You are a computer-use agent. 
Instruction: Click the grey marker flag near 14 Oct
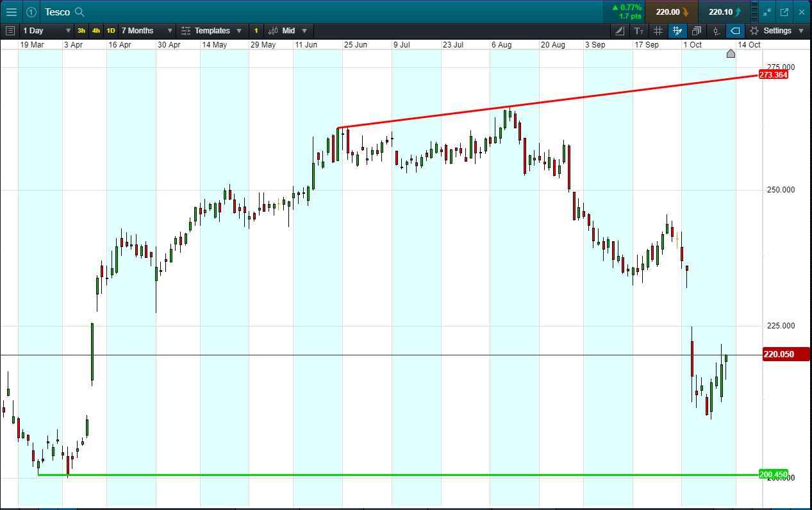pyautogui.click(x=731, y=54)
